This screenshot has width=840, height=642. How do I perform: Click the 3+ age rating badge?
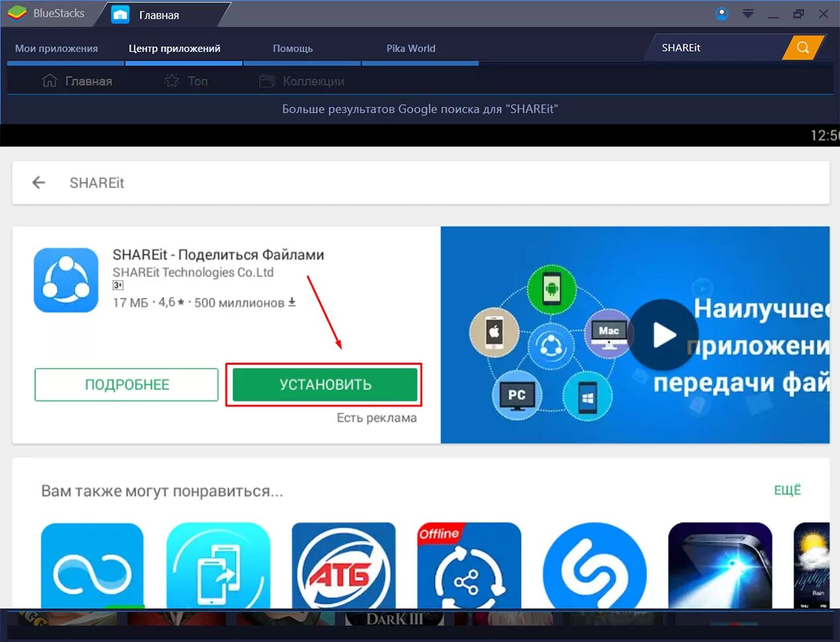(118, 285)
